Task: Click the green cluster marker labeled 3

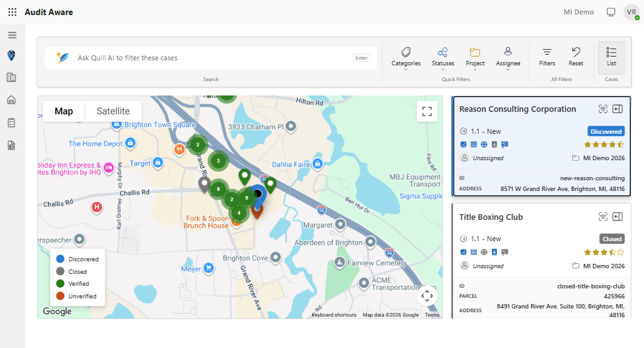Action: (218, 161)
